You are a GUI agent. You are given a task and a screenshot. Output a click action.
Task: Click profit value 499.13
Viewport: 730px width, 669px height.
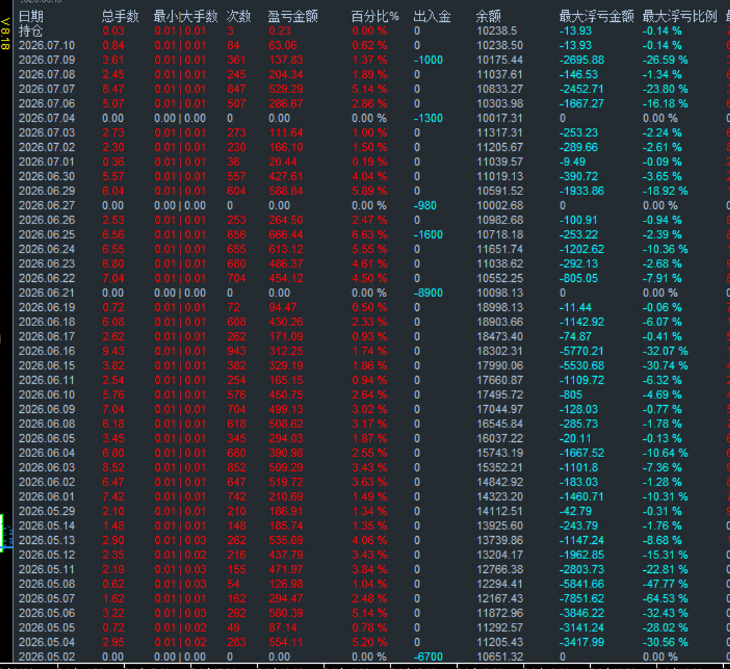click(x=286, y=409)
